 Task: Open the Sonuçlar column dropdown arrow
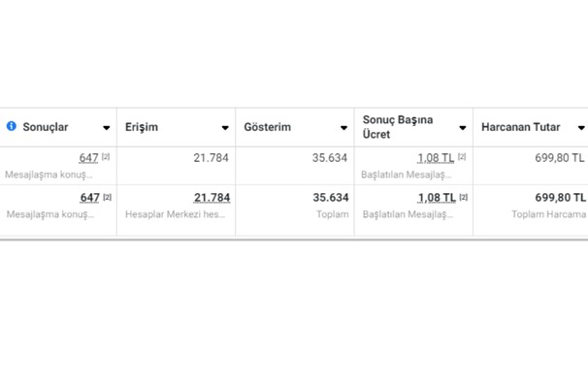pos(106,128)
